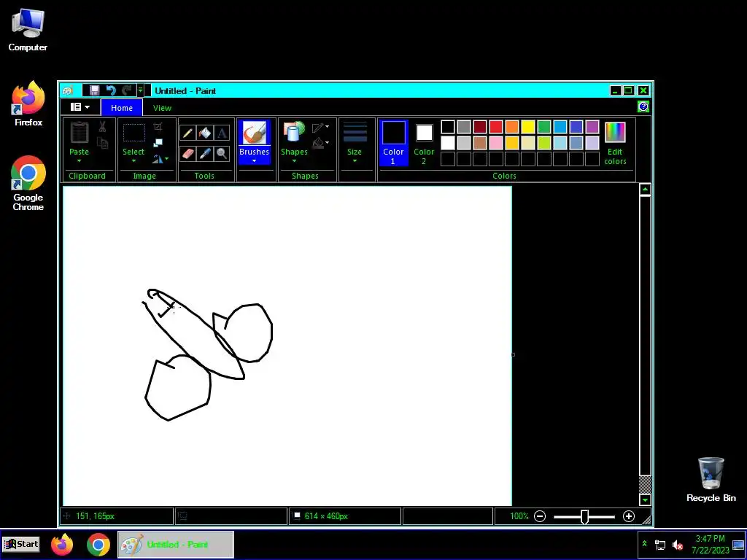Click zoom out minus button

(540, 516)
